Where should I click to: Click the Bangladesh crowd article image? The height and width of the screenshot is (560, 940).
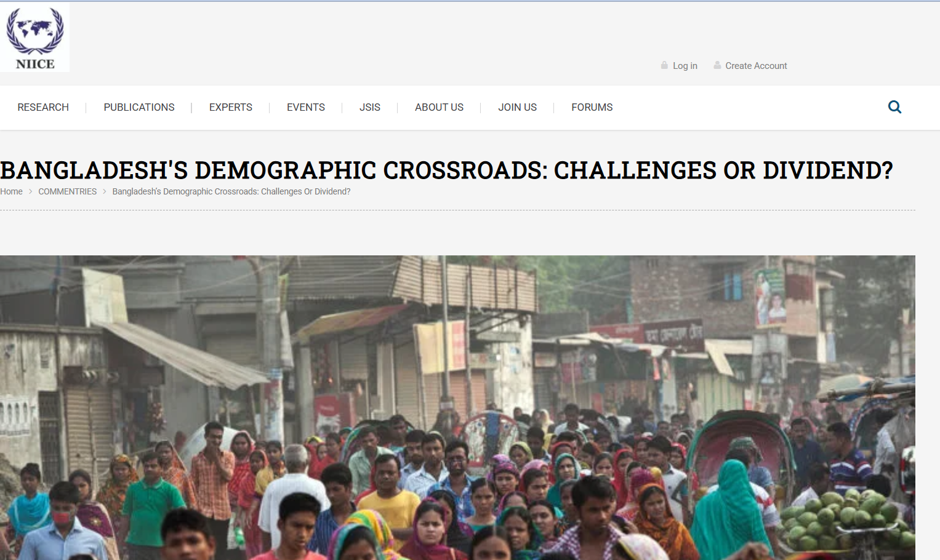pos(457,407)
